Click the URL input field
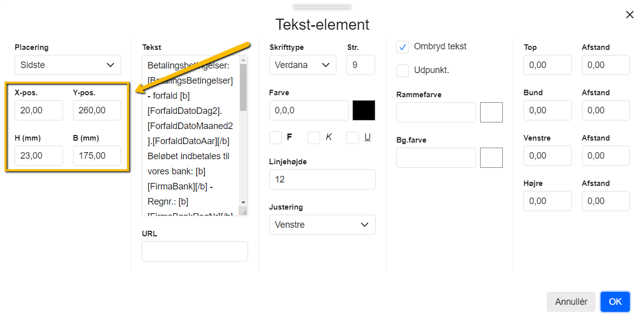Viewport: 644px width, 326px height. pyautogui.click(x=195, y=251)
